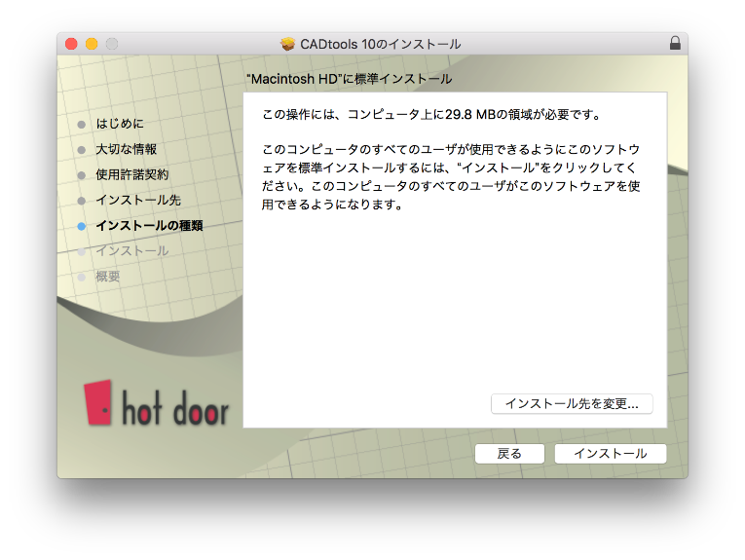Click the red hot door logo
Viewport: 745px width, 560px height.
tap(97, 403)
